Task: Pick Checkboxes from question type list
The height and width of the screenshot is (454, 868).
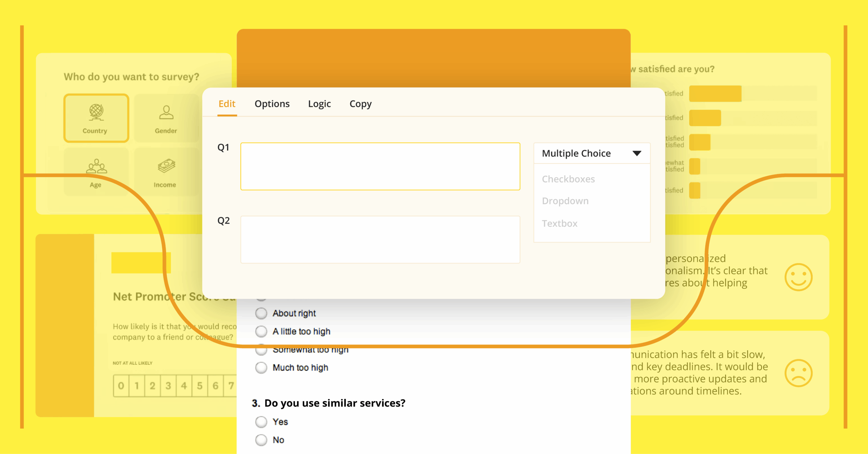Action: pos(568,179)
